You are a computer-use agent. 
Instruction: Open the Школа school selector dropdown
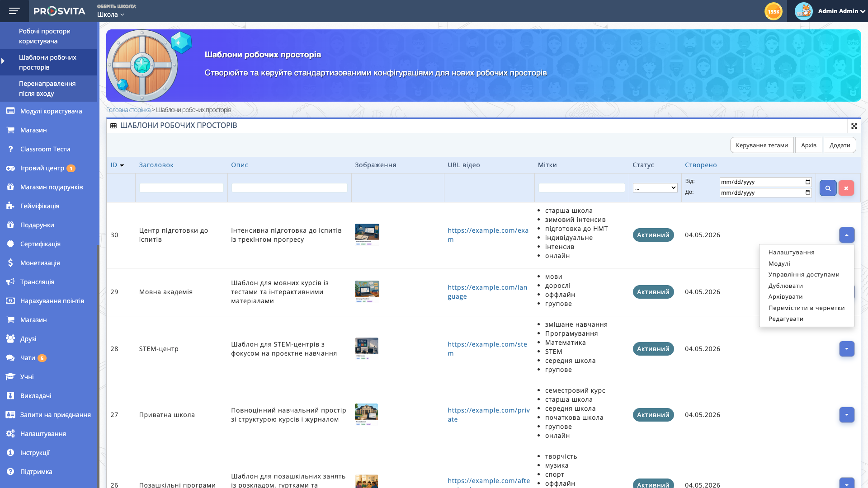[111, 14]
